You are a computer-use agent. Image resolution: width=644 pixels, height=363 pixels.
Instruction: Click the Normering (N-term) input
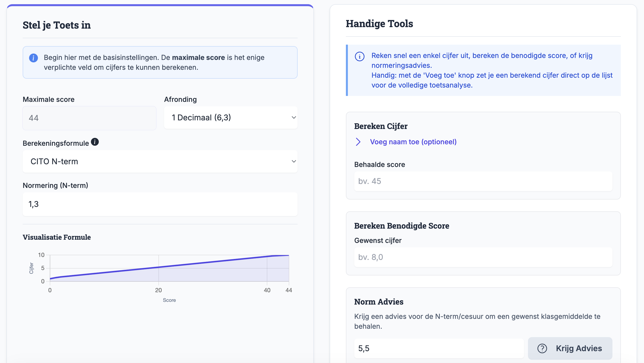pos(160,204)
